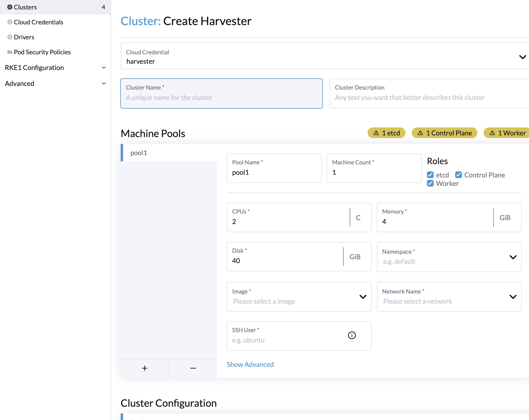Open the Network Name dropdown
The width and height of the screenshot is (529, 420).
coord(513,297)
